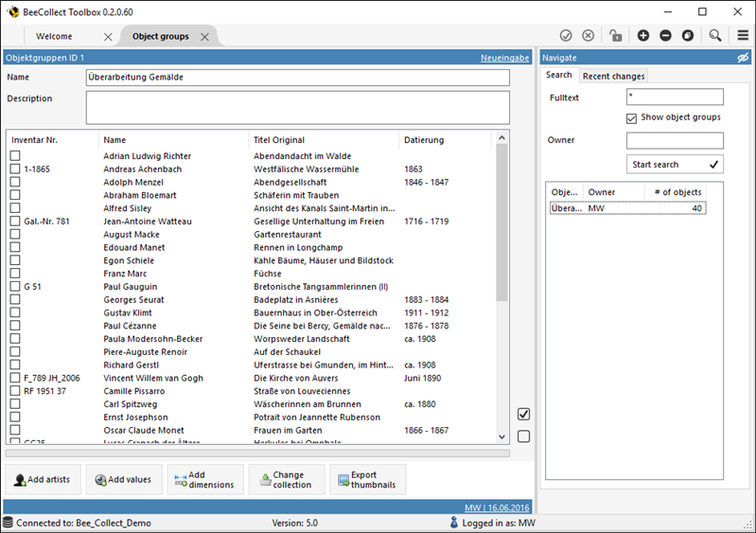The image size is (756, 533).
Task: Click the Change collection button
Action: pyautogui.click(x=287, y=479)
